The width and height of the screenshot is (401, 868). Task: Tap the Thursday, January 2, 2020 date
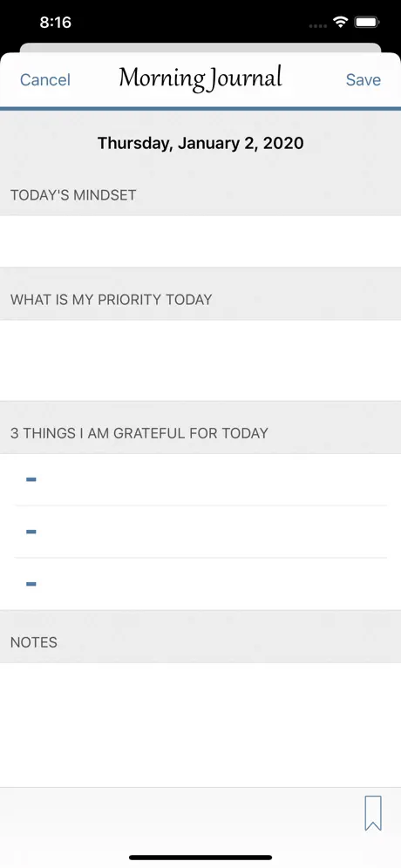coord(200,144)
